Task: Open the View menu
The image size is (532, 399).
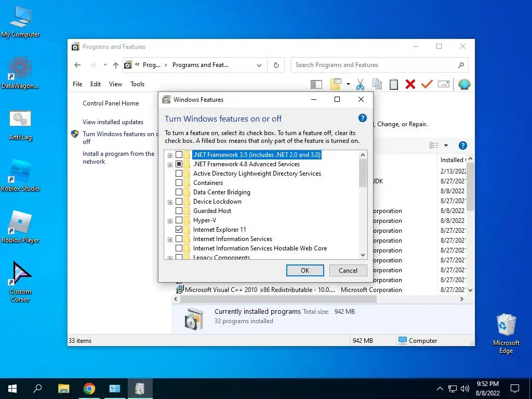Action: 115,84
